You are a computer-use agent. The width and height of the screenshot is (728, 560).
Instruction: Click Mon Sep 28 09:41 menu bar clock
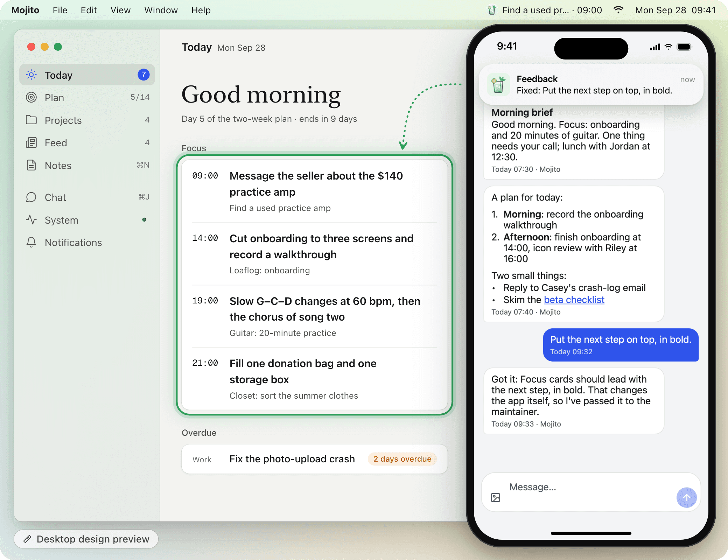coord(675,10)
